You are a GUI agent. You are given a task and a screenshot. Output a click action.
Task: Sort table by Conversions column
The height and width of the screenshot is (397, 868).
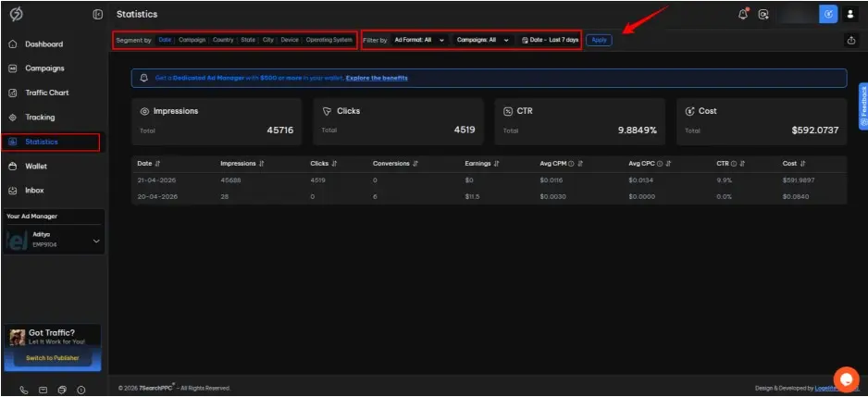click(415, 164)
